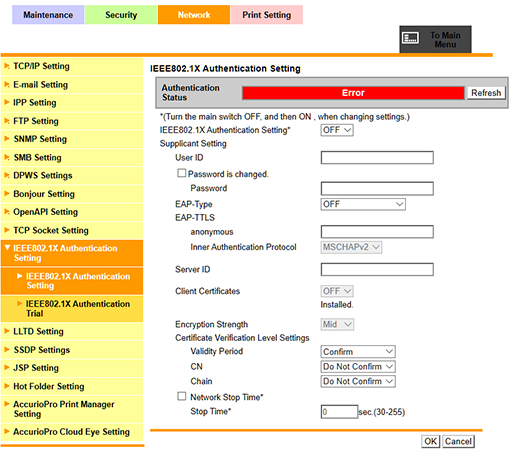Click the Stop Time seconds field
This screenshot has width=517, height=452.
click(339, 412)
